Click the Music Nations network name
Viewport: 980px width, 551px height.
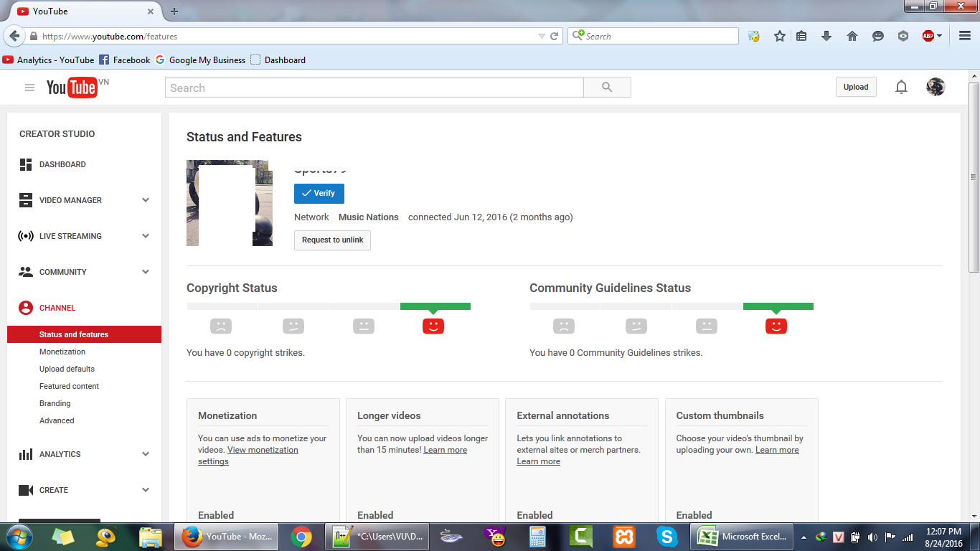(x=369, y=217)
